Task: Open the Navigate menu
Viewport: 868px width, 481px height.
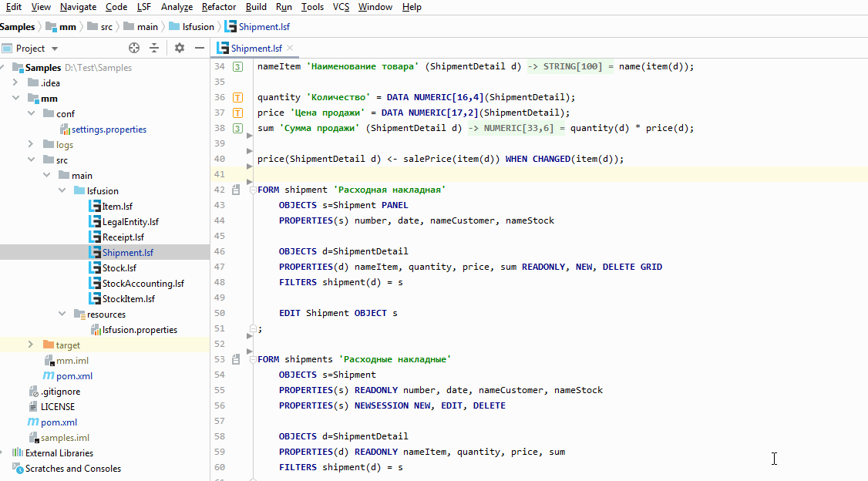Action: click(x=78, y=7)
